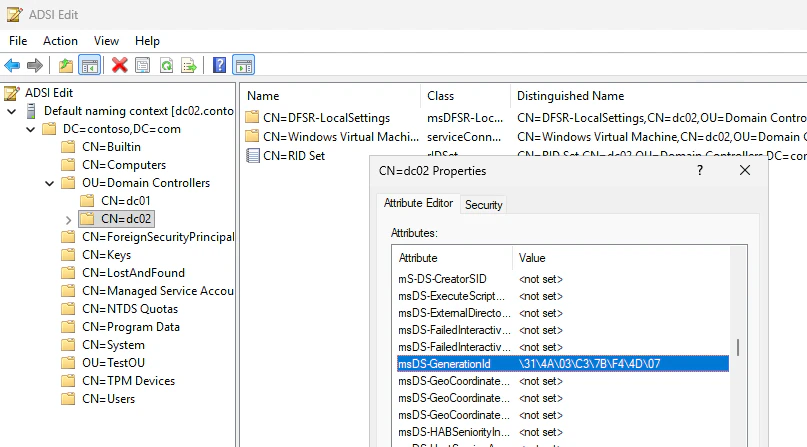Click the CN=RID Set object icon
Viewport: 807px width, 447px height.
click(x=252, y=155)
